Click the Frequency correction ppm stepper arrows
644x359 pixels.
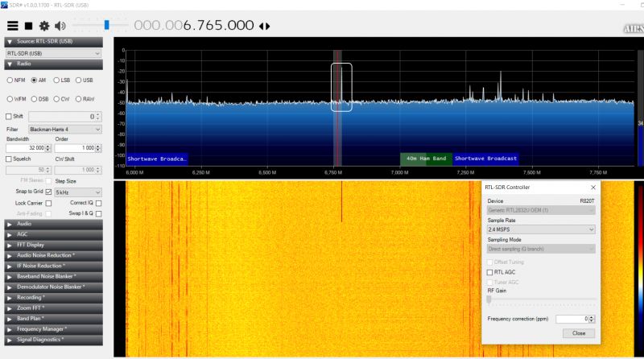tap(592, 319)
